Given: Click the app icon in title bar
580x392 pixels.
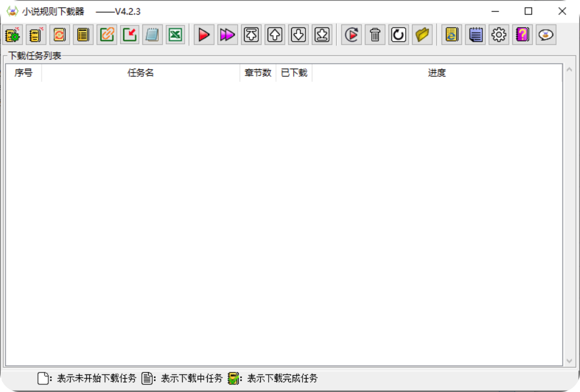Looking at the screenshot, I should tap(12, 11).
